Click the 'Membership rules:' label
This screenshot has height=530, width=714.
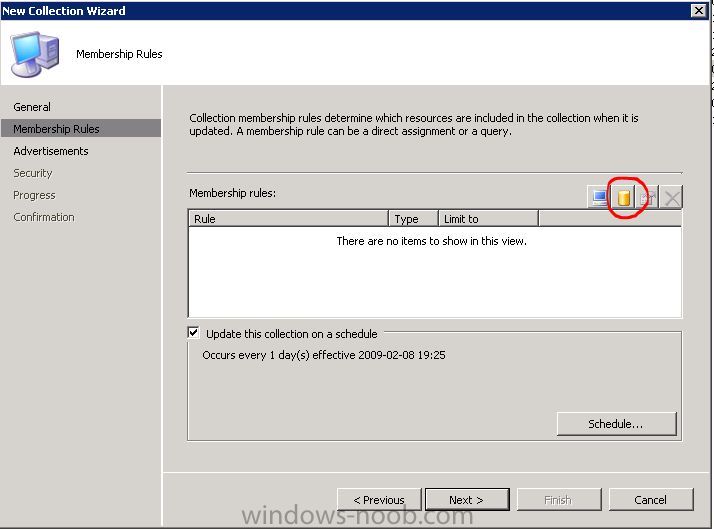(x=232, y=193)
